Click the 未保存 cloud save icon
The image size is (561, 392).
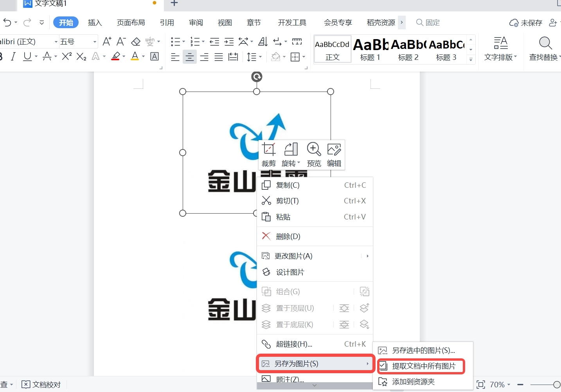click(525, 23)
